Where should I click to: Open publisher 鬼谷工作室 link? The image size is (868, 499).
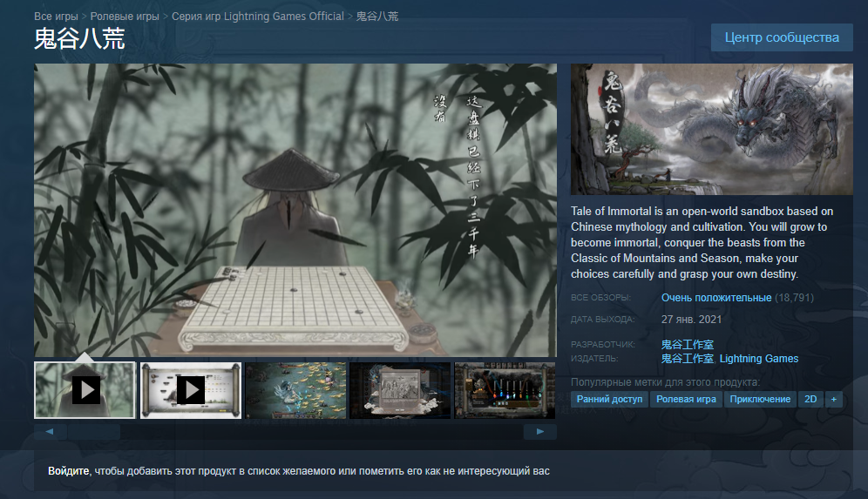tap(687, 359)
